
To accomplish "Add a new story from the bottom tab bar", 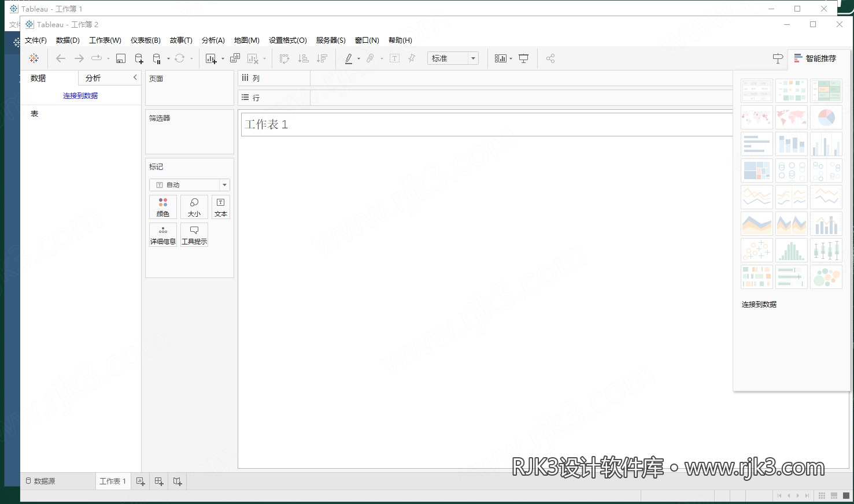I will click(178, 481).
